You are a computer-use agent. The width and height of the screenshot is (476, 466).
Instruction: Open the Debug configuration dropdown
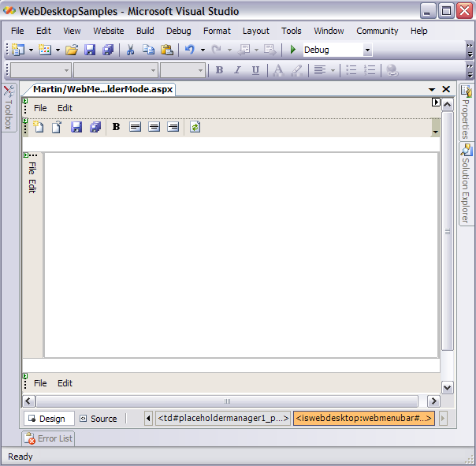click(367, 50)
